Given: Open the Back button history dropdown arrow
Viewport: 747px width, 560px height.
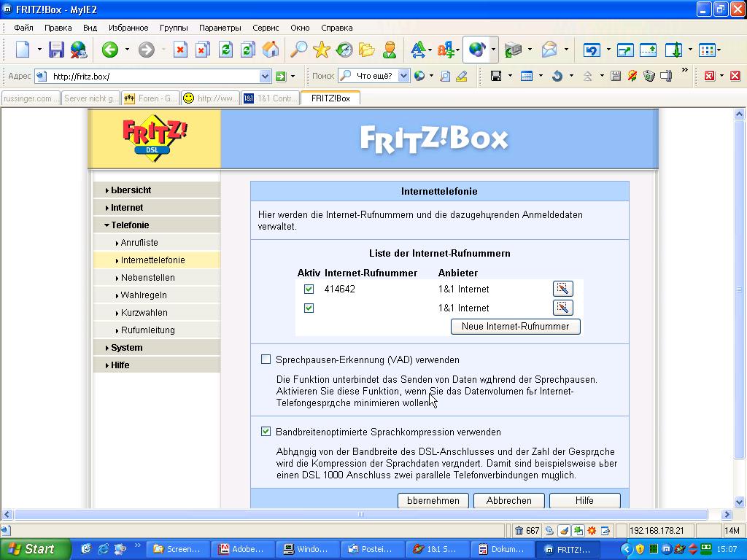Looking at the screenshot, I should (127, 50).
